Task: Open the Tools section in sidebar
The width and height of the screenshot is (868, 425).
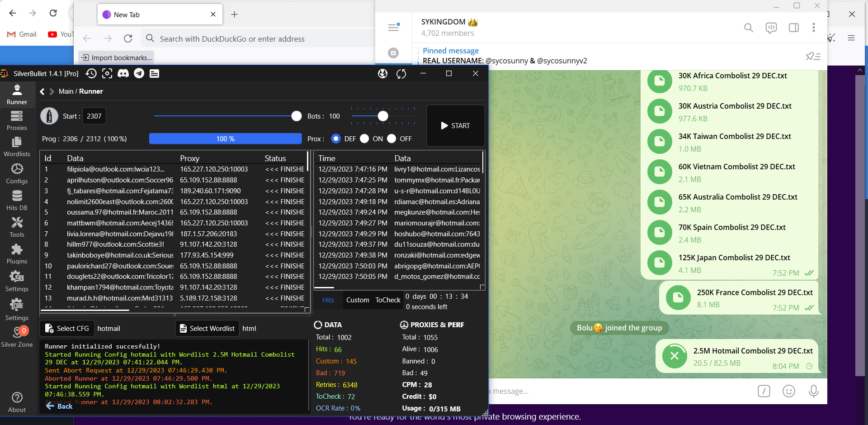Action: point(17,227)
